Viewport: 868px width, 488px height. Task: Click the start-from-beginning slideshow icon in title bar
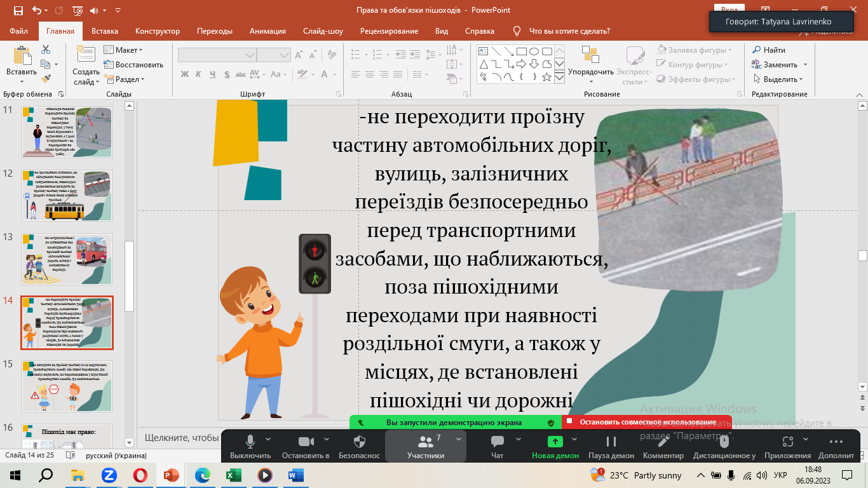coord(78,10)
